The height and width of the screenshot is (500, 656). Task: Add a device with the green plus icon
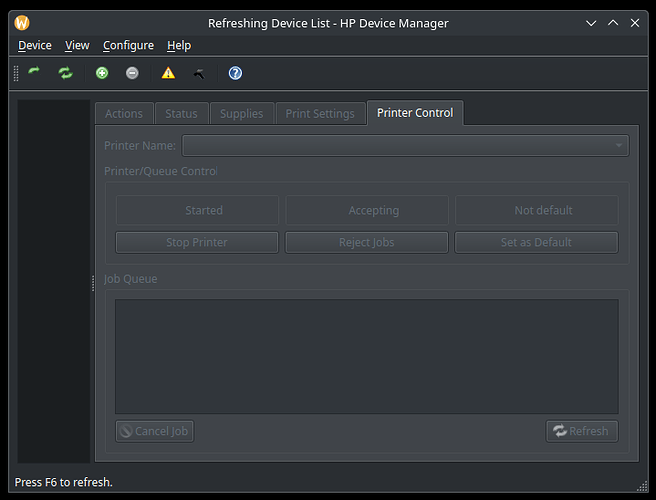tap(102, 73)
